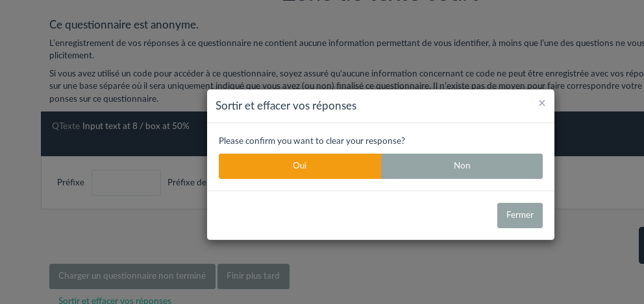Choose Non to keep your responses
The width and height of the screenshot is (644, 304).
pos(462,166)
